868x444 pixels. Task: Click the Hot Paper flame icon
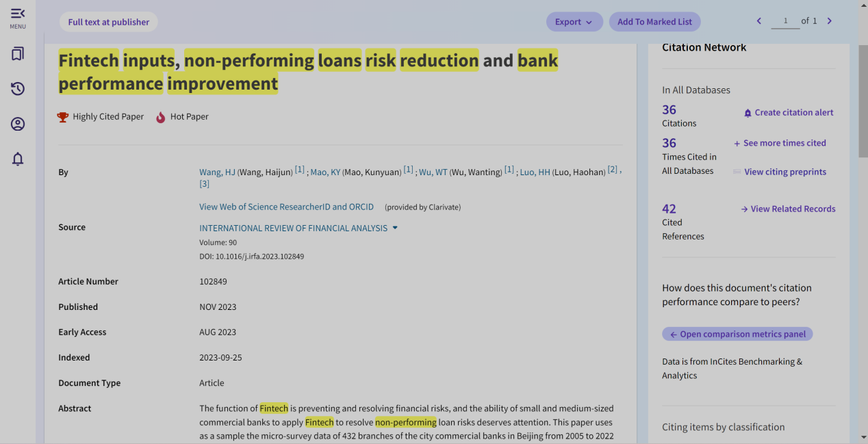point(161,117)
